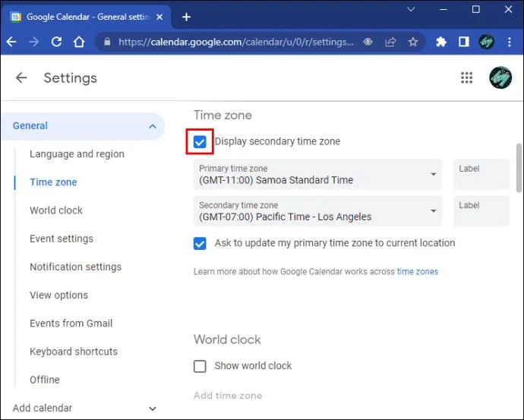Reload the page with the refresh icon
Screen dimensions: 524x420
56,42
